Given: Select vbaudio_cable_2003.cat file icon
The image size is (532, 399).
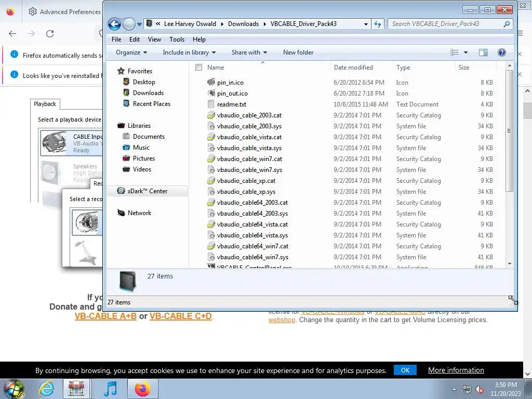Looking at the screenshot, I should 211,115.
